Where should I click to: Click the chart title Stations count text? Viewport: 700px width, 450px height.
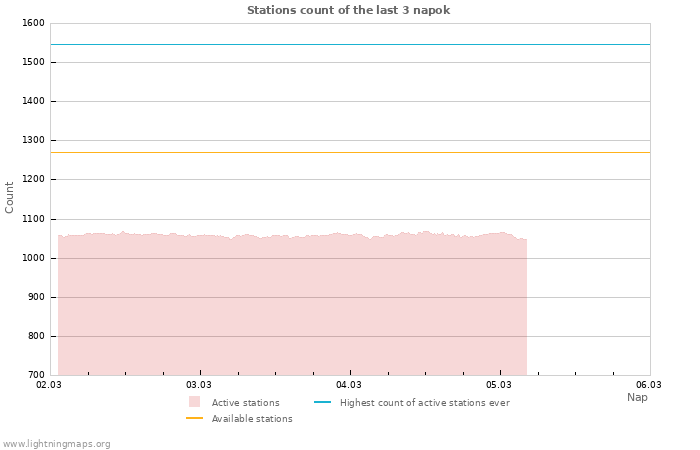pyautogui.click(x=348, y=10)
